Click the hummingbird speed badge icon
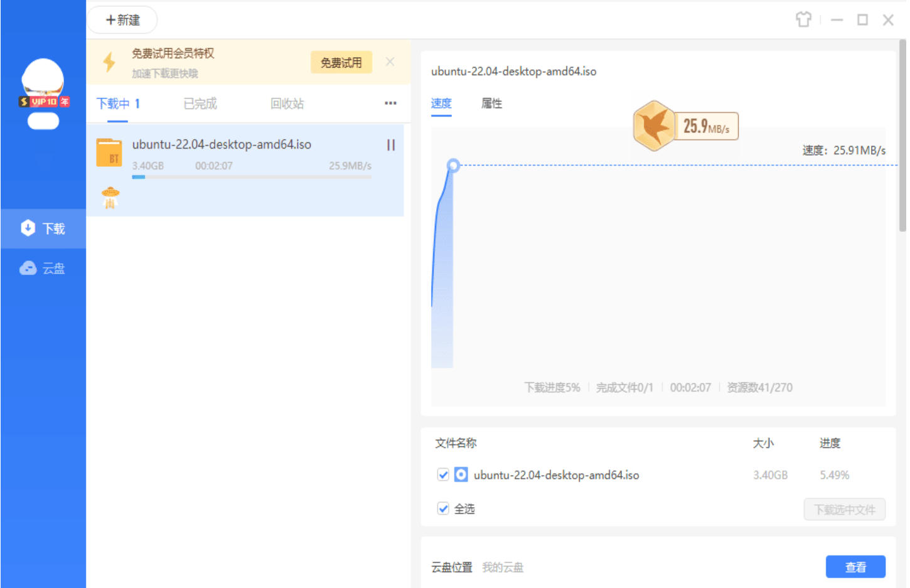The width and height of the screenshot is (910, 588). [654, 126]
